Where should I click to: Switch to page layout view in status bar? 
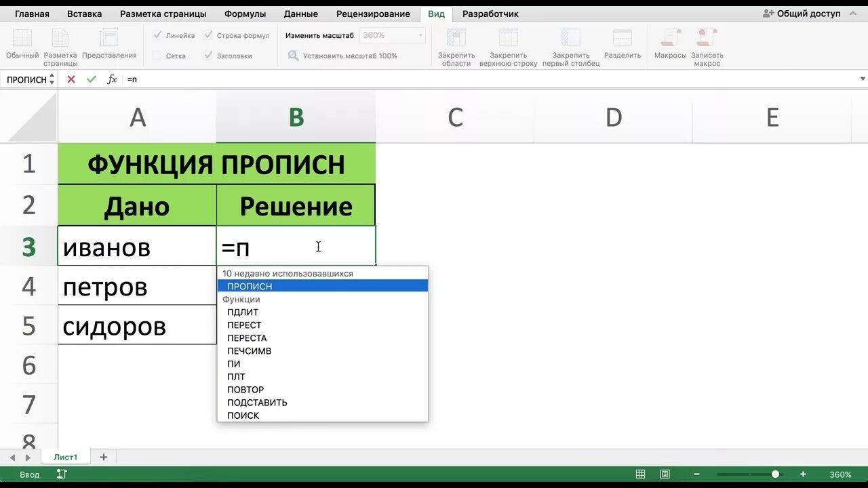point(665,474)
